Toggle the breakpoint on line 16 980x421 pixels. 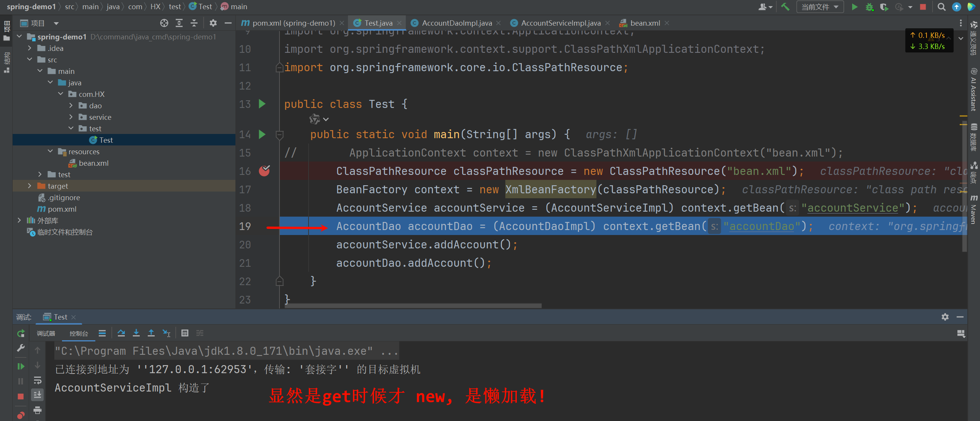264,171
